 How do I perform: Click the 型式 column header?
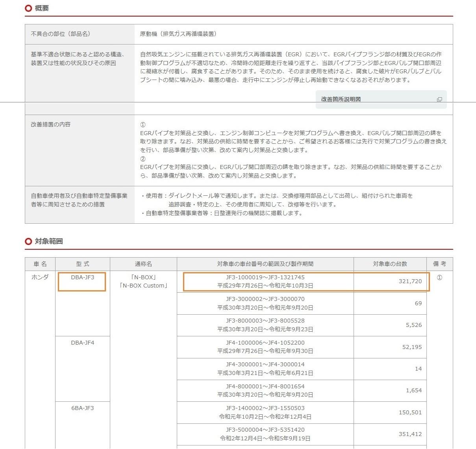coord(83,264)
